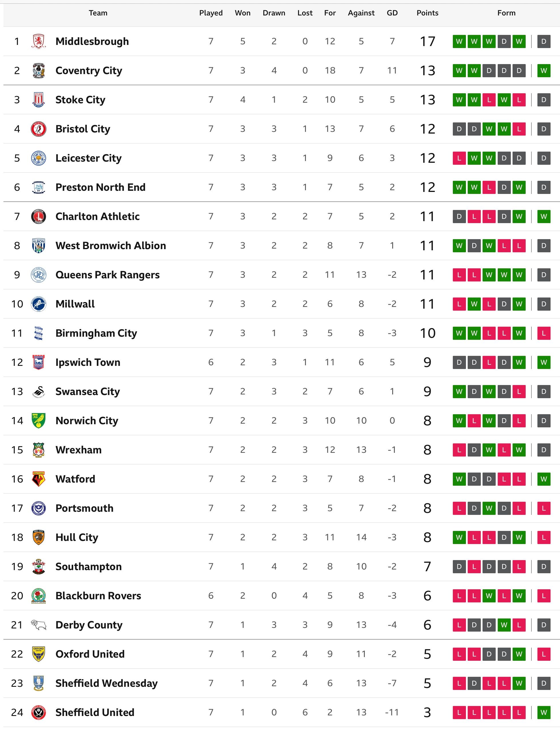Click the GD column header

point(392,13)
